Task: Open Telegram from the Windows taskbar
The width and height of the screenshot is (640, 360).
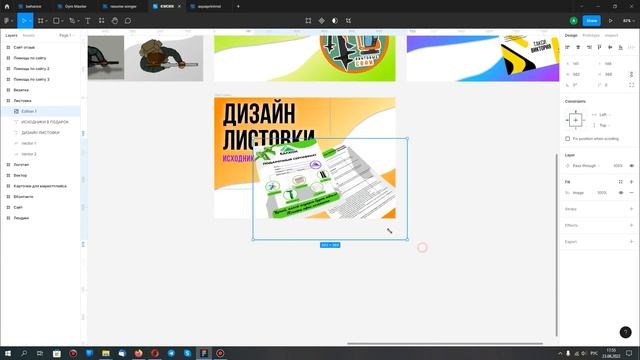Action: (171, 353)
